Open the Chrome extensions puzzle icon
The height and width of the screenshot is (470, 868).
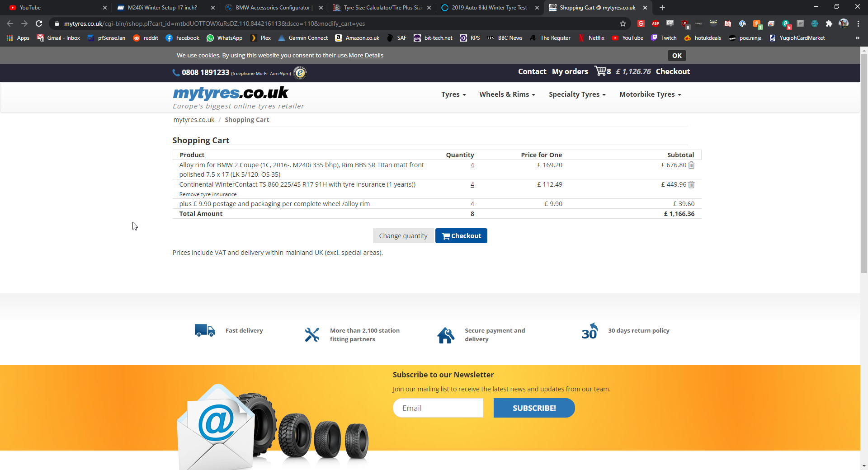pyautogui.click(x=829, y=23)
